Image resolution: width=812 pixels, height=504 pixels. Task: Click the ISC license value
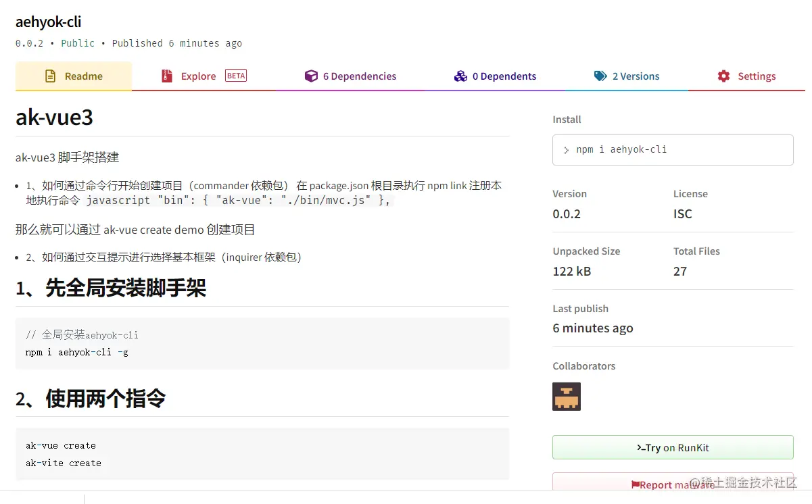point(683,213)
